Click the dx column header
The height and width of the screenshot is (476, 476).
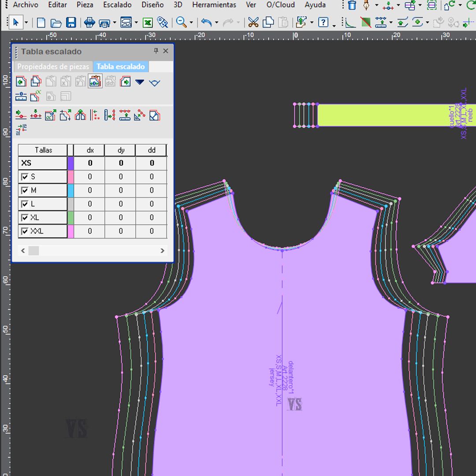coord(90,150)
